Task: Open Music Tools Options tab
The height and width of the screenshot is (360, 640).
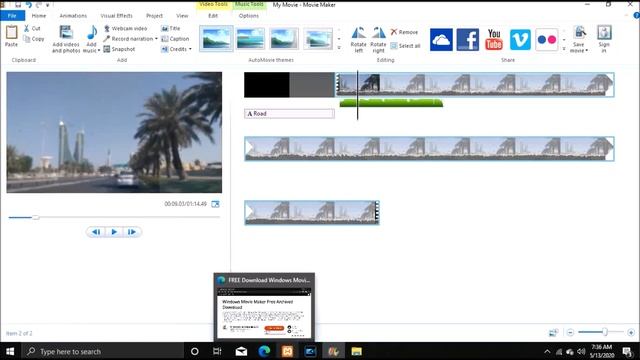Action: pos(249,16)
